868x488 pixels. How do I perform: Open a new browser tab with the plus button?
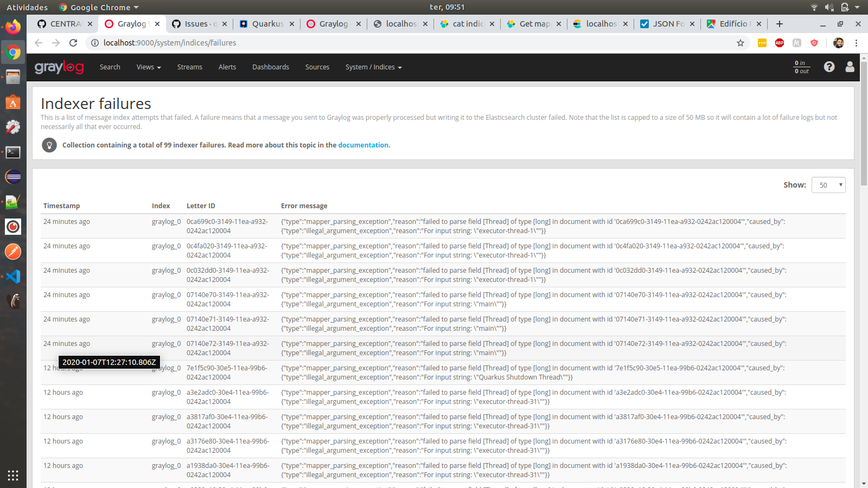779,24
